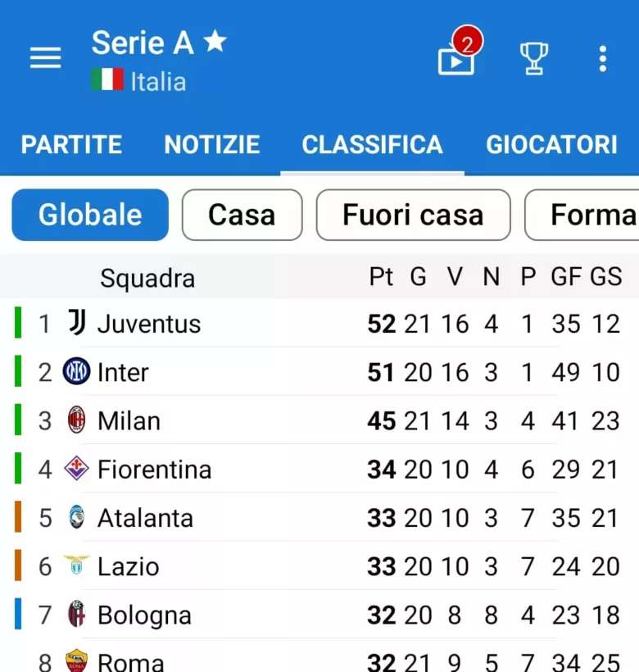The height and width of the screenshot is (672, 639).
Task: Tap the favorite star next to Serie A
Action: coord(215,42)
